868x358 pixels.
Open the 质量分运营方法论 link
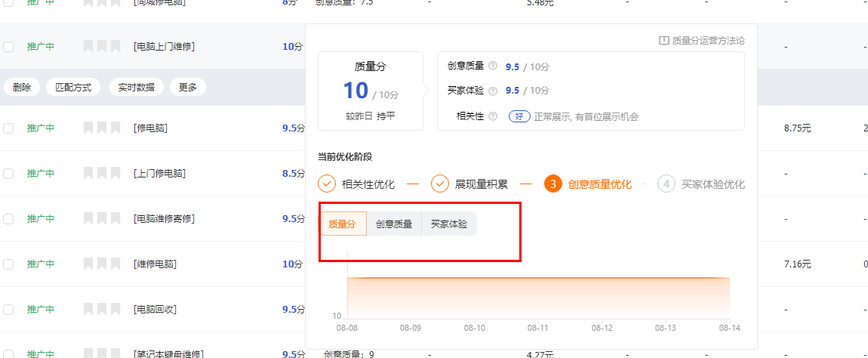(x=707, y=40)
